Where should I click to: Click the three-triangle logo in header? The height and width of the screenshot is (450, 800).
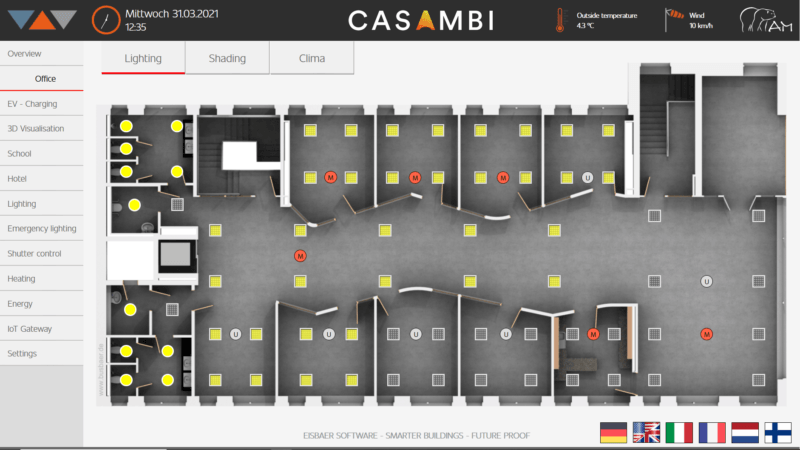click(42, 19)
